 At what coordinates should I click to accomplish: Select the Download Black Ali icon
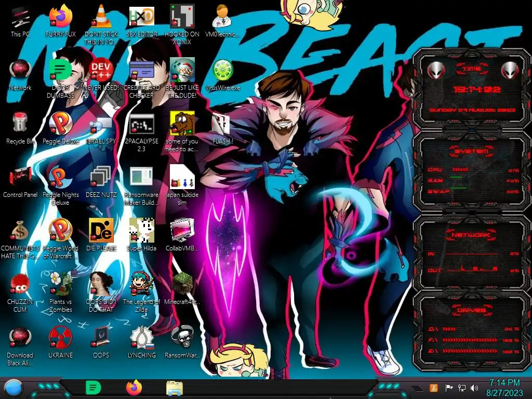[x=20, y=346]
